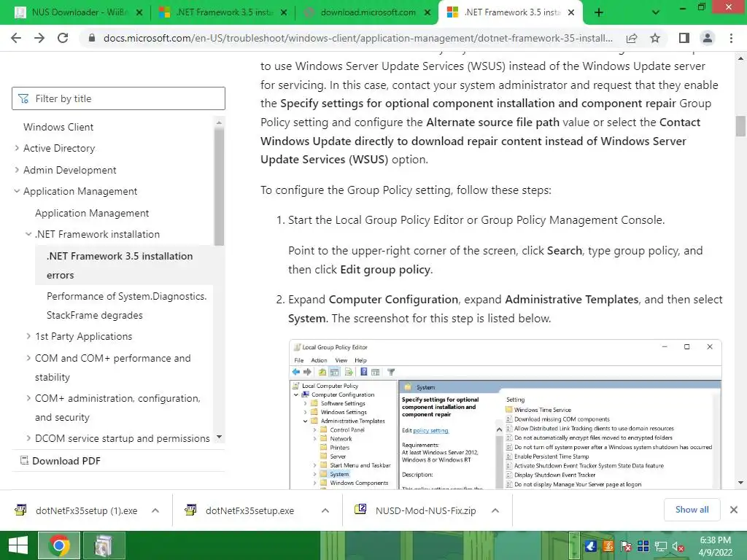Open options arrow for dotNetFx35setup.exe

coord(325,510)
